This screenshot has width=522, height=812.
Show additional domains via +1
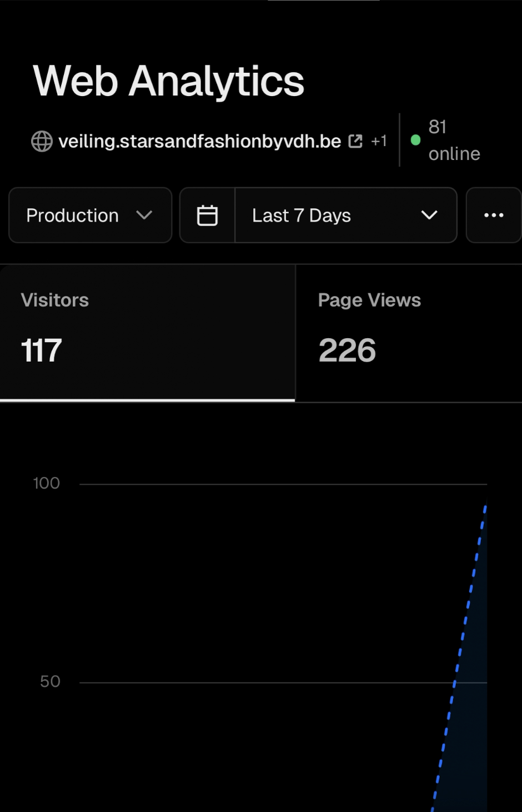[379, 141]
